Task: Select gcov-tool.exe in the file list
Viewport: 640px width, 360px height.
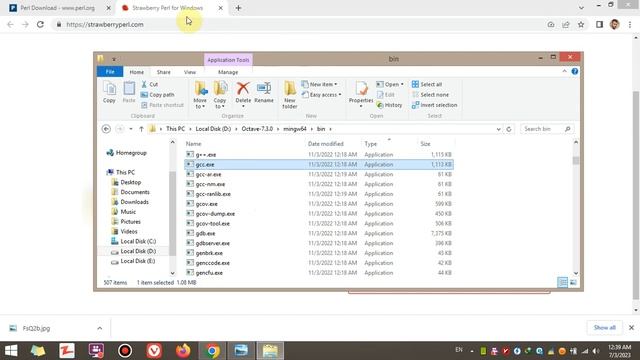Action: pyautogui.click(x=213, y=224)
